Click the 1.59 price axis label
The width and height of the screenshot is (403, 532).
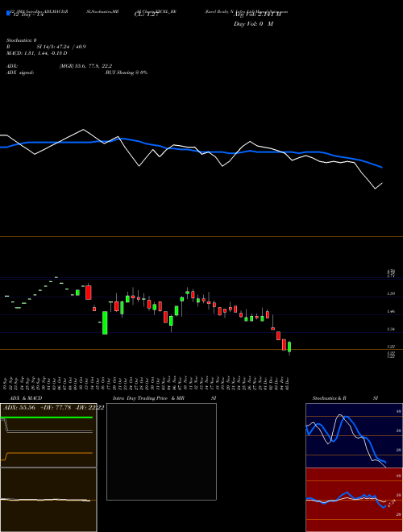(391, 294)
